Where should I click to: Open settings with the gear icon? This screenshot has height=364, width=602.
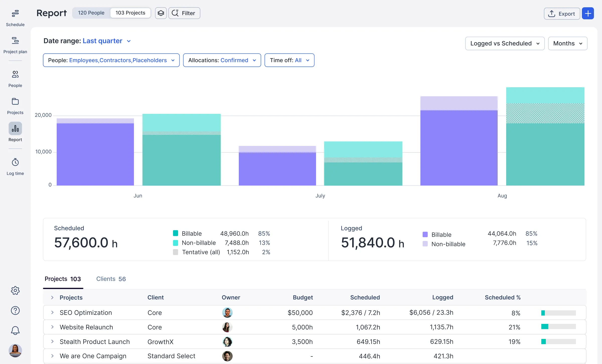click(15, 290)
